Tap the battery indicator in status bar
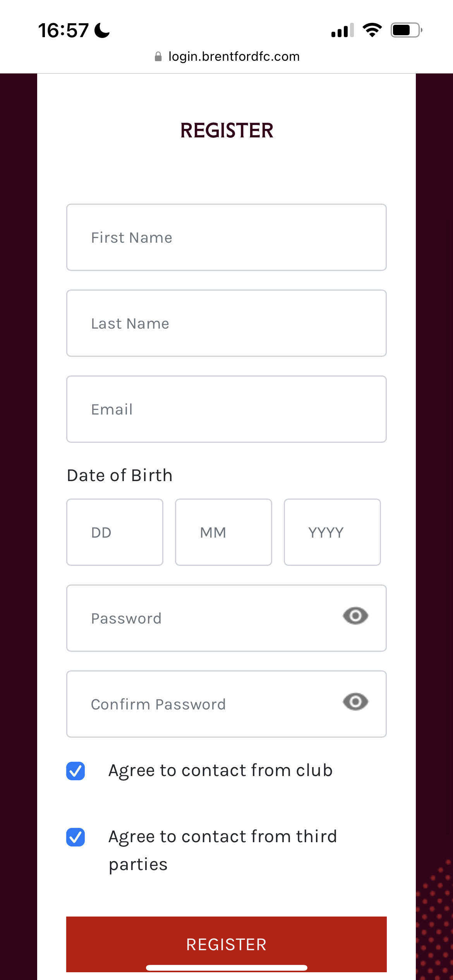453x980 pixels. click(x=406, y=30)
